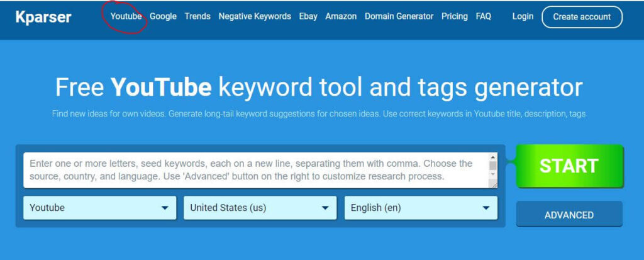Select Negative Keywords in the navigation
Screen dimensions: 644x260
pyautogui.click(x=255, y=16)
